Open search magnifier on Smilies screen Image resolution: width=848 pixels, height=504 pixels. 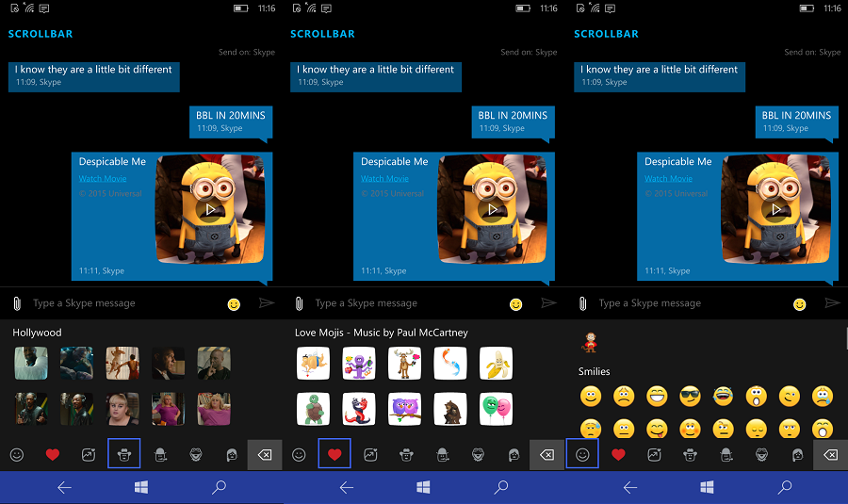click(785, 488)
